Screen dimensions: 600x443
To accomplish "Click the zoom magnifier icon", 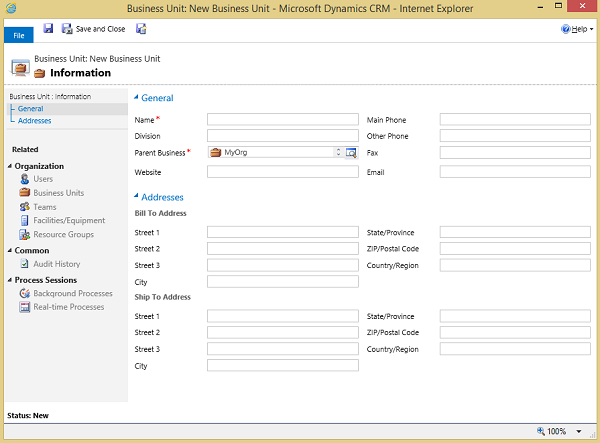I will [542, 431].
